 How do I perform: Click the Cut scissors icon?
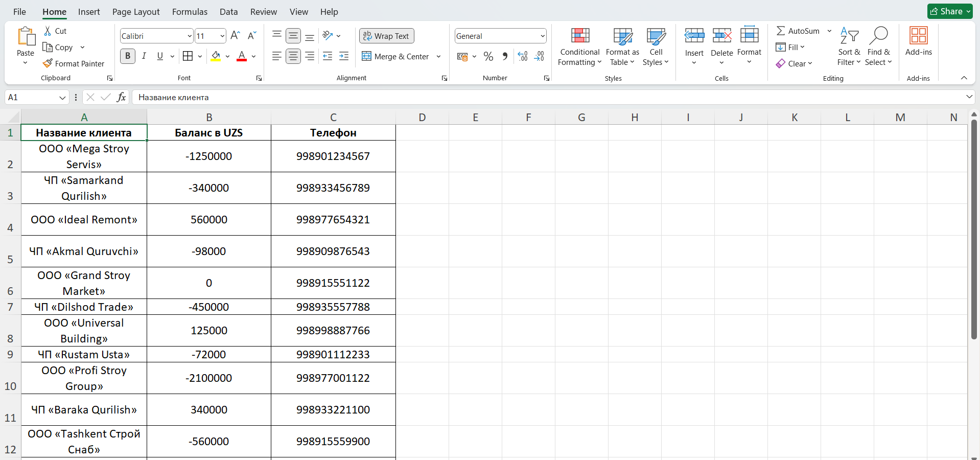(48, 31)
